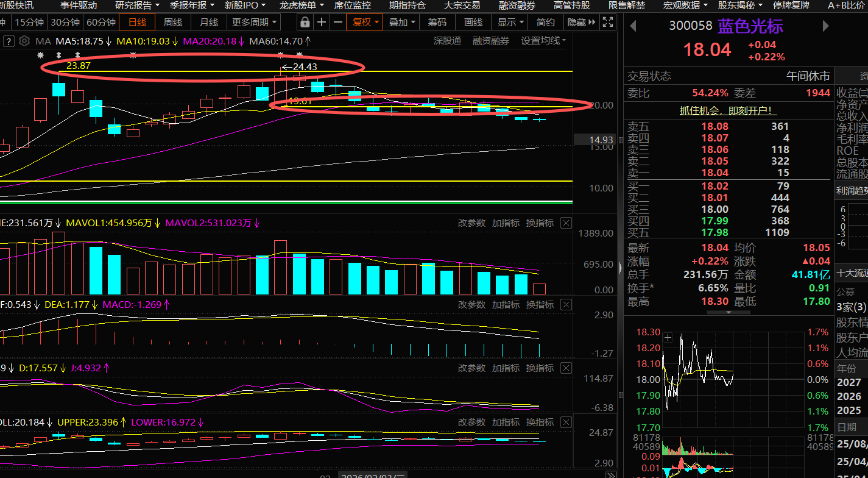
Task: Open 停牌复牌 in top menu
Action: [x=791, y=5]
